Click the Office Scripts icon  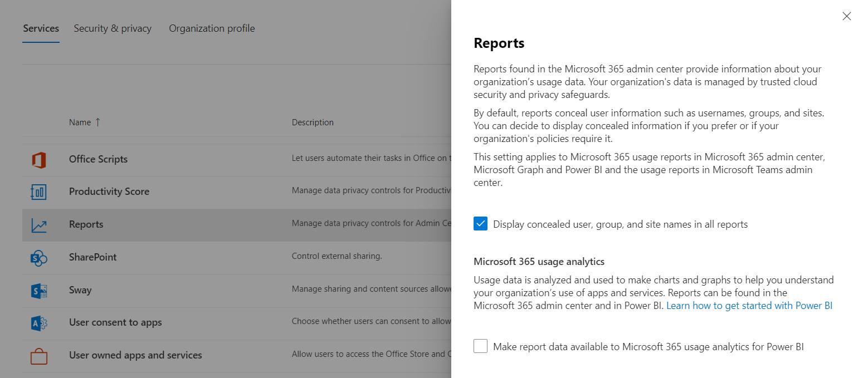click(38, 160)
